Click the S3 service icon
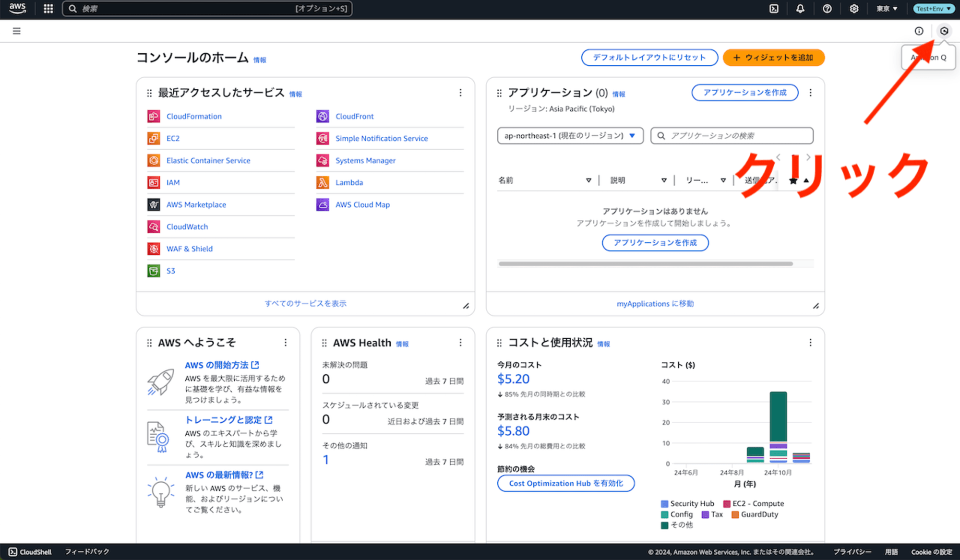960x560 pixels. point(154,271)
